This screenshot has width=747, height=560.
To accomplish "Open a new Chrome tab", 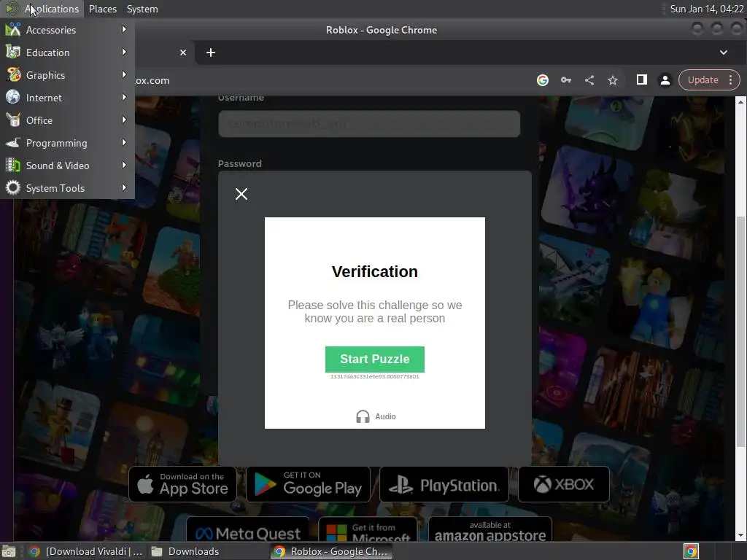I will pyautogui.click(x=211, y=52).
